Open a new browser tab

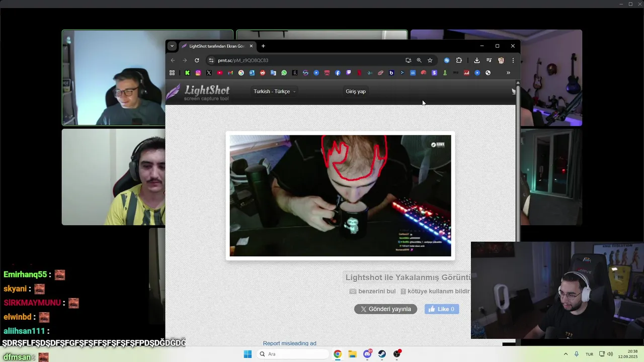pyautogui.click(x=263, y=46)
